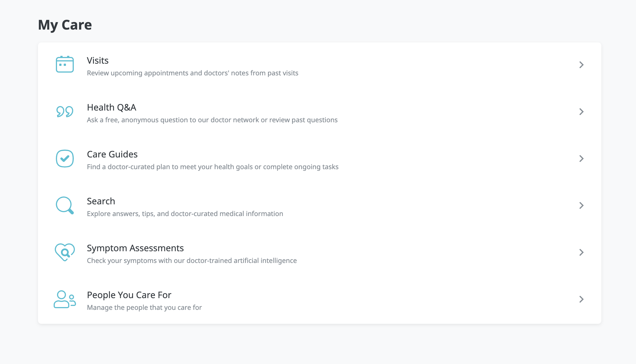This screenshot has height=364, width=636.
Task: Click the calendar icon next to Visits
Action: [x=65, y=64]
